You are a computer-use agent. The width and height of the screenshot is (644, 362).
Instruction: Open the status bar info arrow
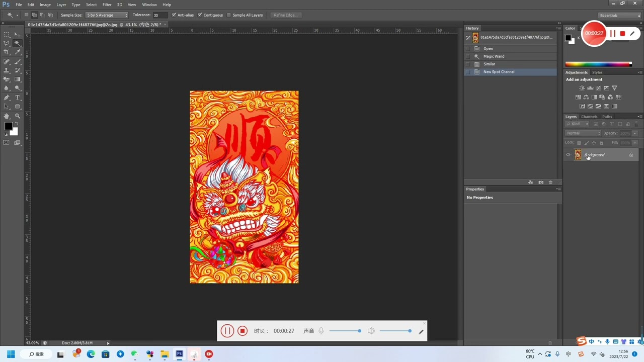[x=108, y=343]
